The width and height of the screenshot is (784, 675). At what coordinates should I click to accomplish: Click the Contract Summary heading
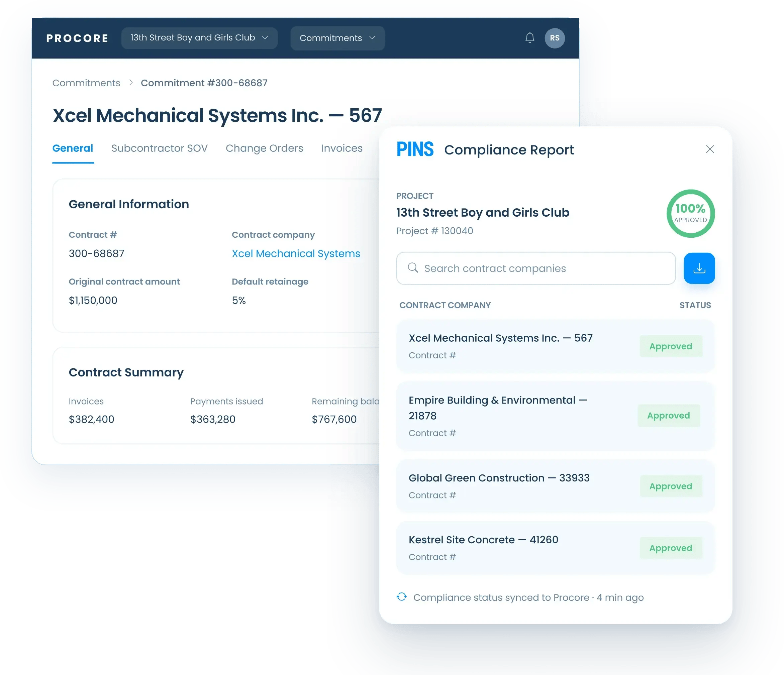tap(126, 372)
